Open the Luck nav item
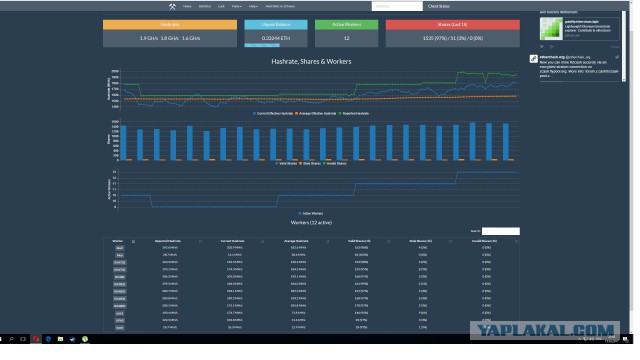The width and height of the screenshot is (640, 360). 221,6
